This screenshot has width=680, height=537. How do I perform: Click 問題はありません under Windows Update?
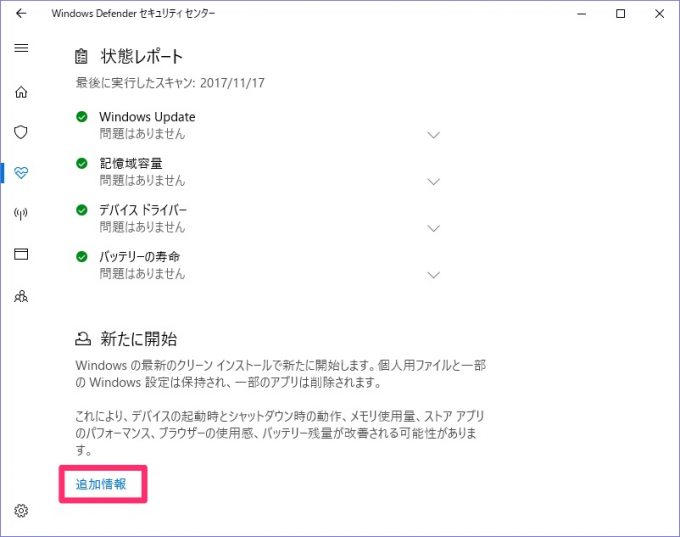coord(142,134)
